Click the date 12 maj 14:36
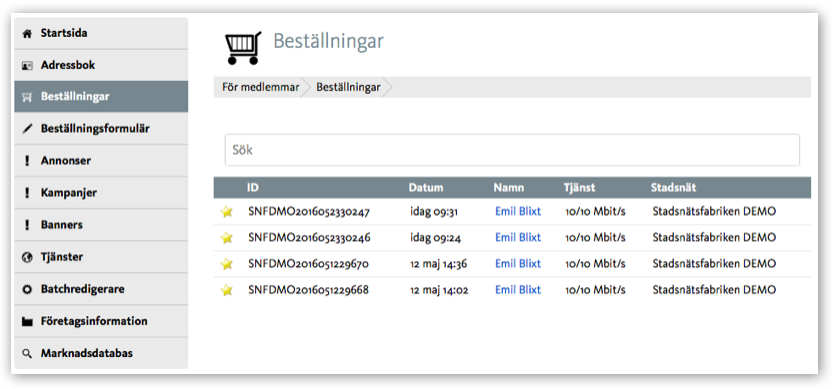The image size is (838, 389). (439, 263)
